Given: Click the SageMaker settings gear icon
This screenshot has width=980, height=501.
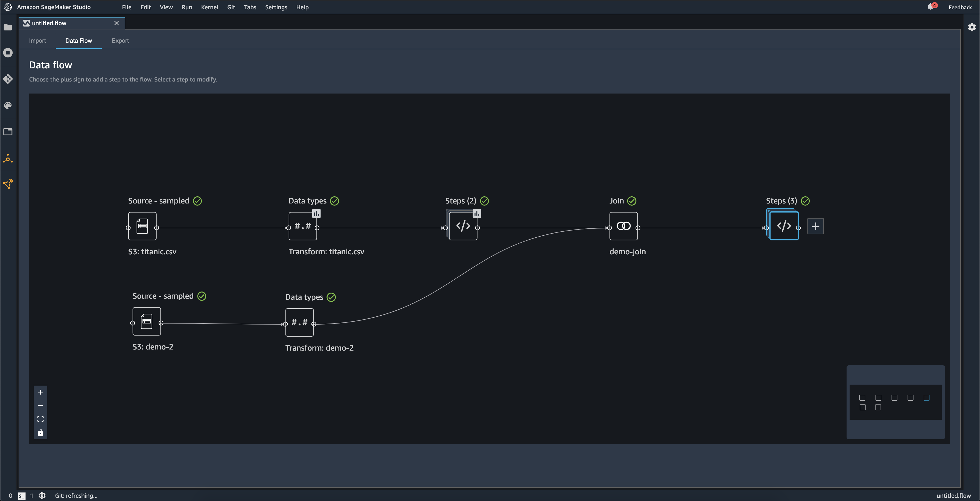Looking at the screenshot, I should [x=972, y=27].
